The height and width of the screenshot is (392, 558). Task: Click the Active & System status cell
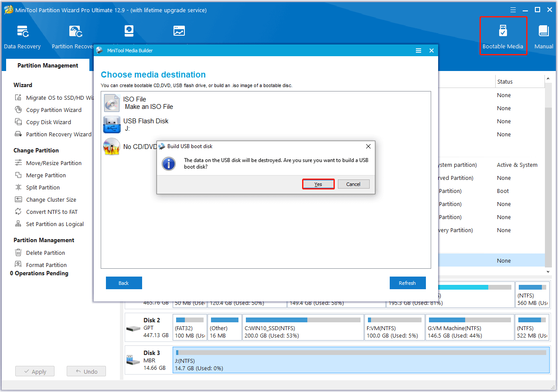(x=517, y=165)
